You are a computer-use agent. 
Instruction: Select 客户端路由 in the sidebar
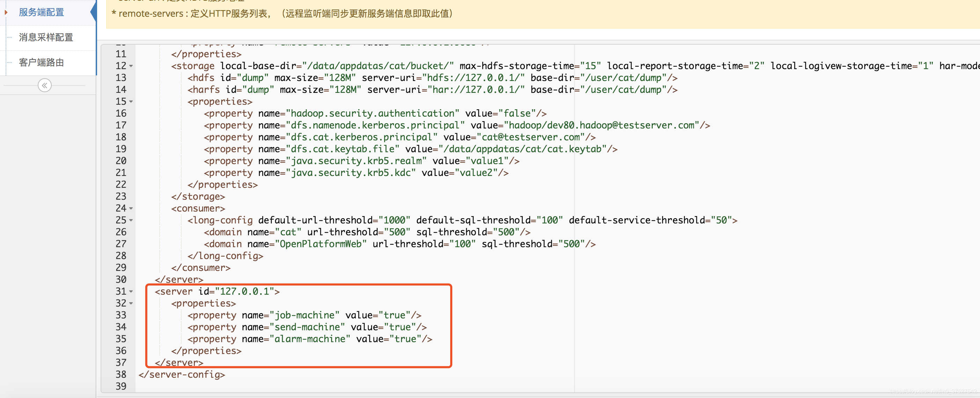pyautogui.click(x=42, y=62)
